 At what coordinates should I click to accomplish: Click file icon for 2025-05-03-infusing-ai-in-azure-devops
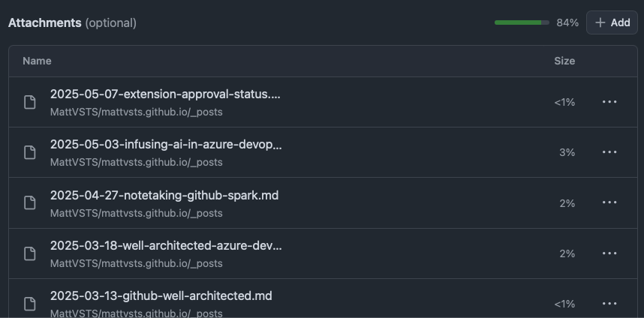[29, 153]
